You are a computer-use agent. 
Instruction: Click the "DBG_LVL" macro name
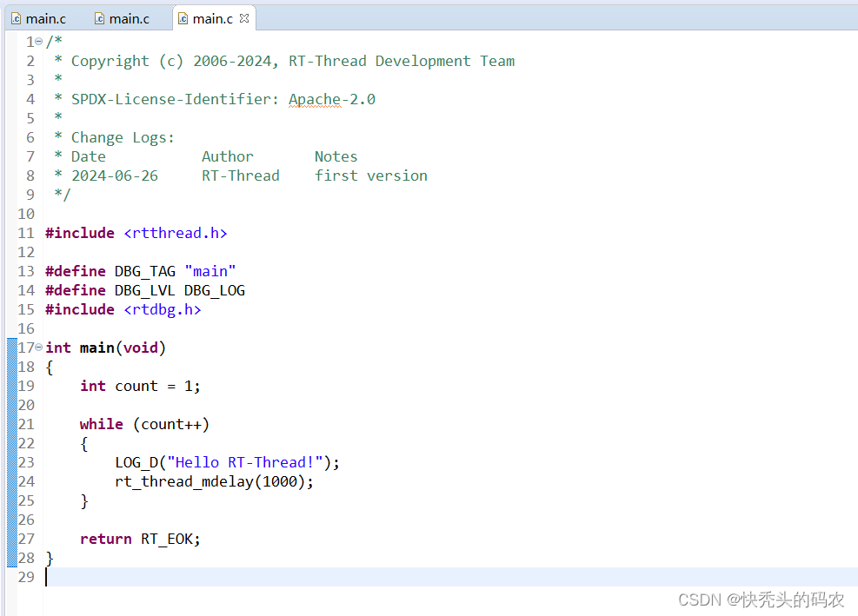coord(145,290)
